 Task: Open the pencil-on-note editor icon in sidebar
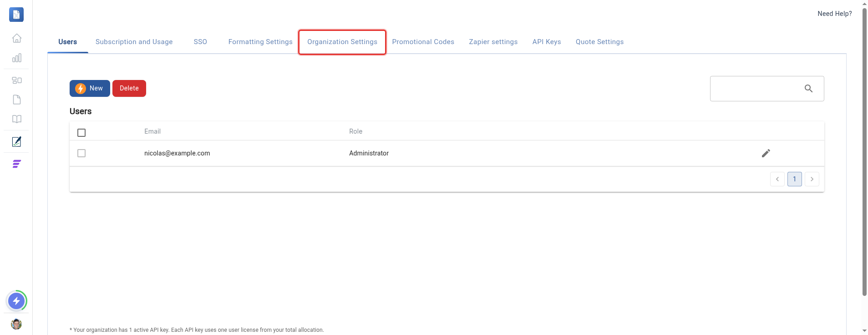[x=17, y=141]
